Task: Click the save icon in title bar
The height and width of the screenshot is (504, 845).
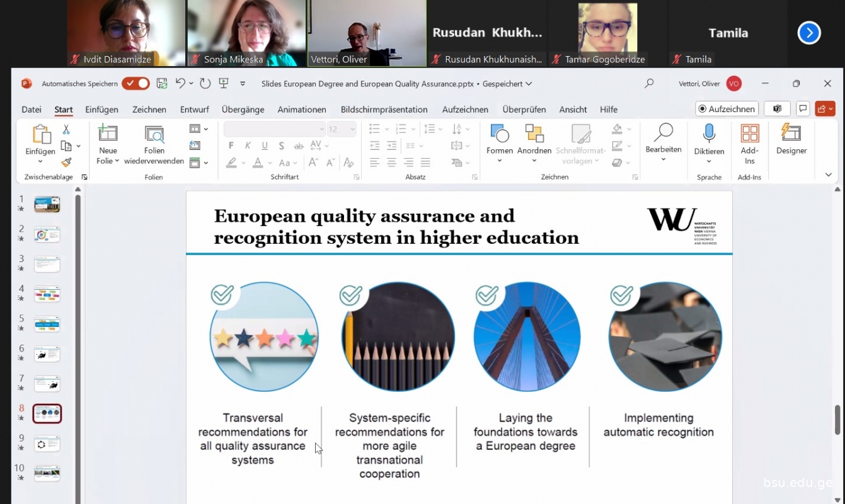Action: coord(162,84)
